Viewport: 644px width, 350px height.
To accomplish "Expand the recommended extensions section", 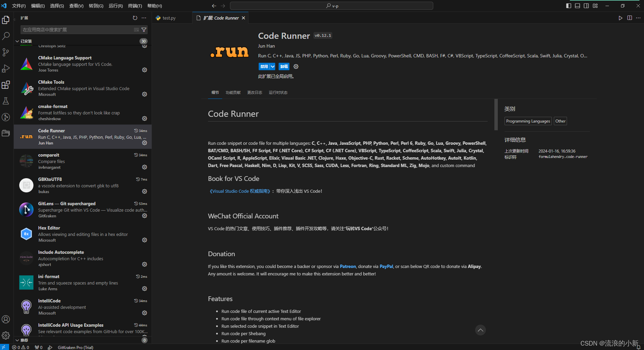I will click(x=17, y=340).
